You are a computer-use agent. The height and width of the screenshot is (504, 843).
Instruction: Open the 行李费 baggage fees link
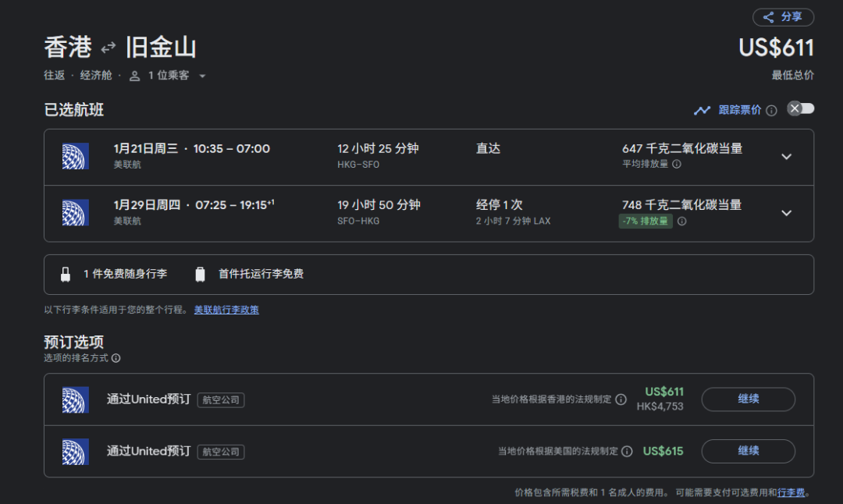pyautogui.click(x=791, y=492)
